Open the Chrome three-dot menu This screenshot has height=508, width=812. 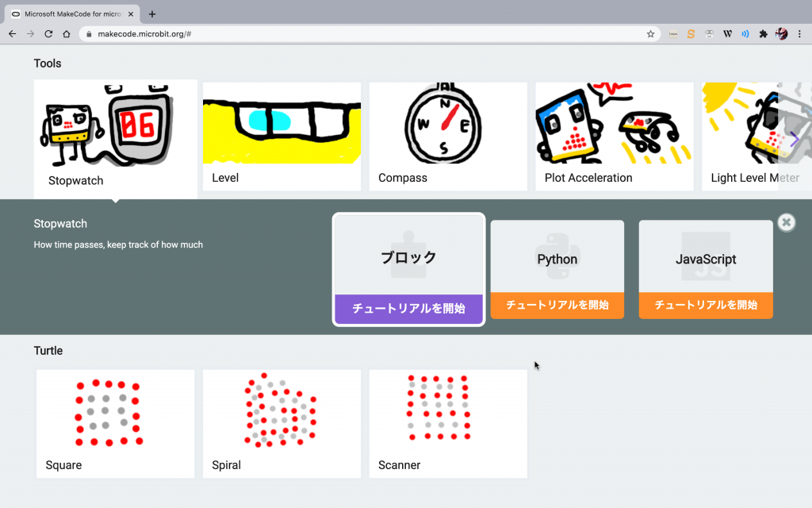pos(800,34)
